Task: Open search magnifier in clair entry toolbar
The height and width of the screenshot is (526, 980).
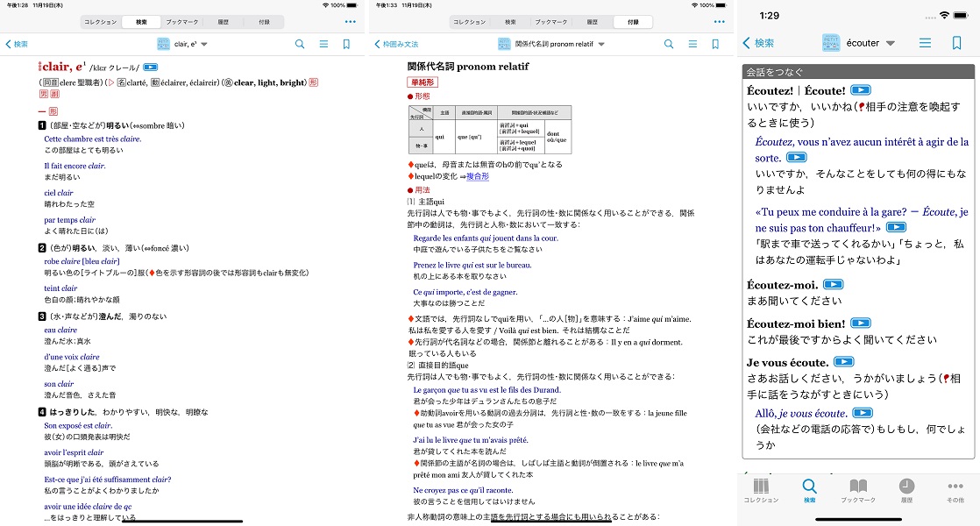Action: [300, 44]
